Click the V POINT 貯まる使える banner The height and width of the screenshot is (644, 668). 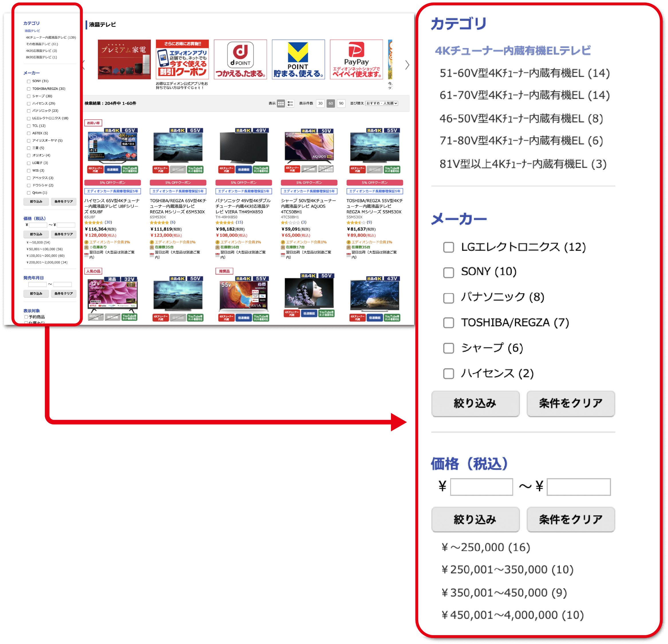[298, 59]
